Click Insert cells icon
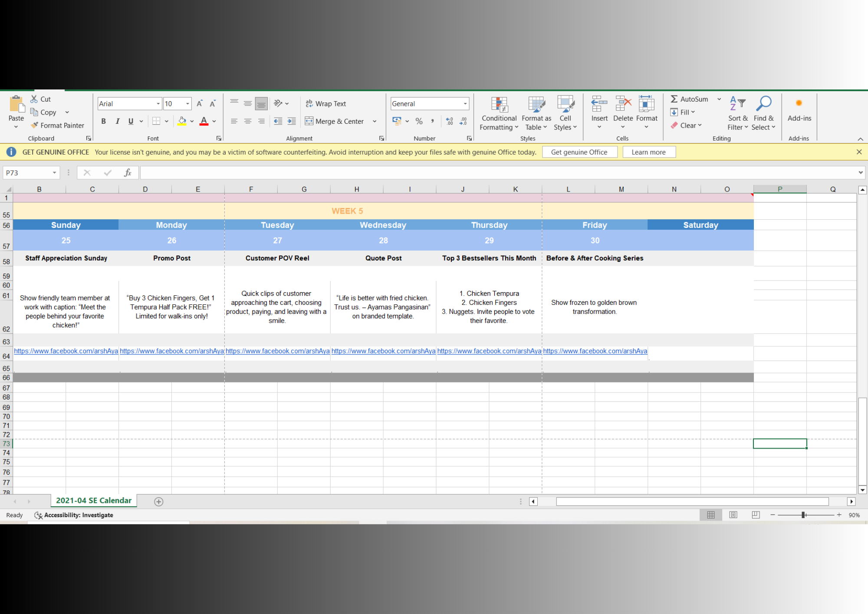The width and height of the screenshot is (868, 614). pyautogui.click(x=599, y=104)
